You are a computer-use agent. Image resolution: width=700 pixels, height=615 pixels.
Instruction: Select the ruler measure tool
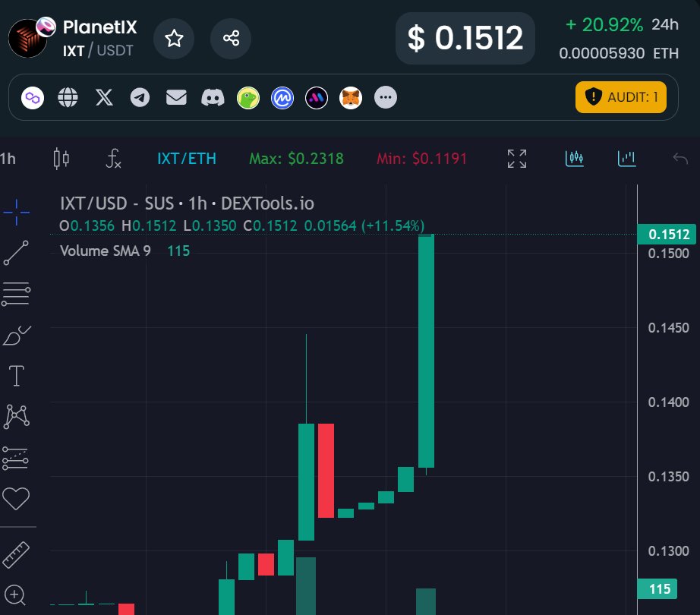[x=16, y=555]
